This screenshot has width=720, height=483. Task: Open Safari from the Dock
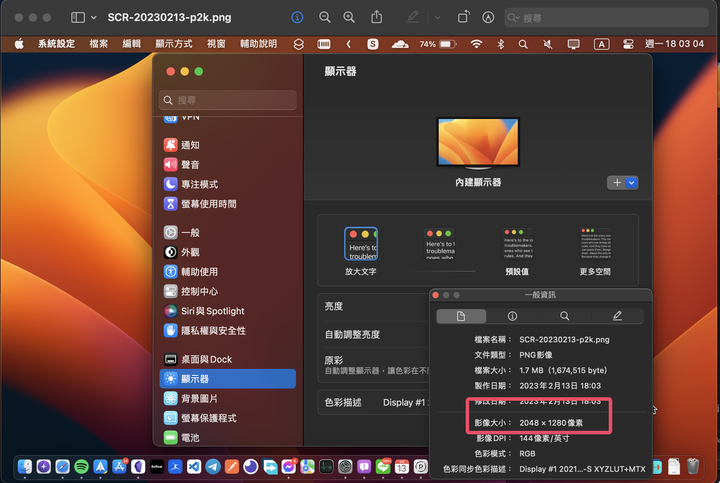[62, 467]
